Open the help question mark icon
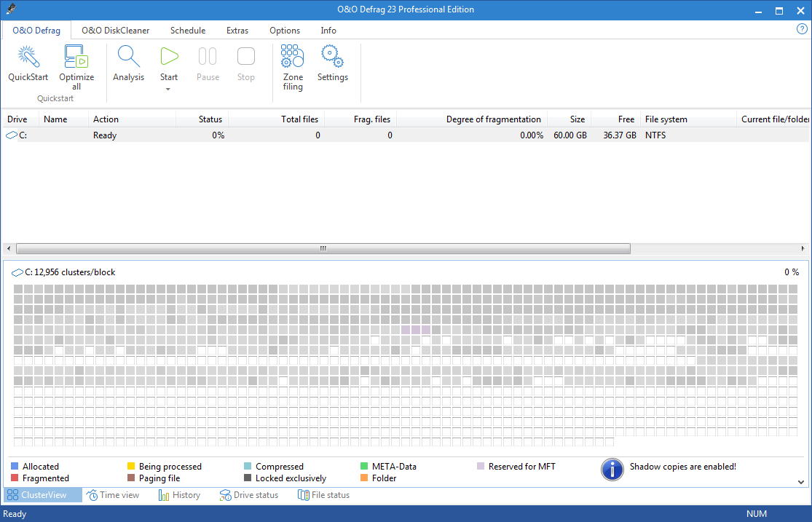 802,29
